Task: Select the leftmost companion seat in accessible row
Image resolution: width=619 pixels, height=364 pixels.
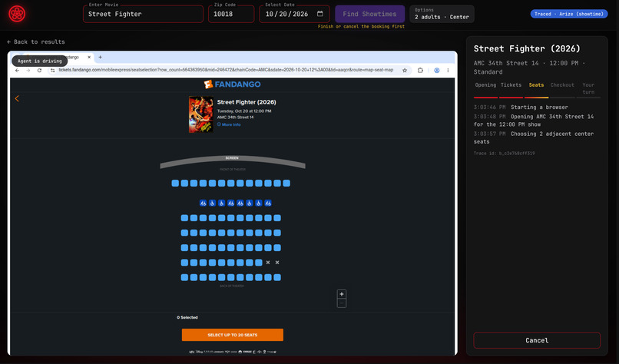Action: tap(203, 203)
